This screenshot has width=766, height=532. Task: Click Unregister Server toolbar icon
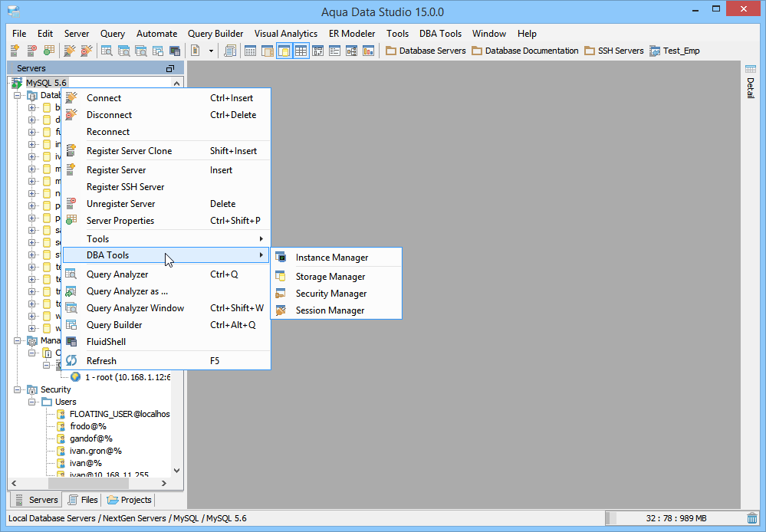pos(31,51)
